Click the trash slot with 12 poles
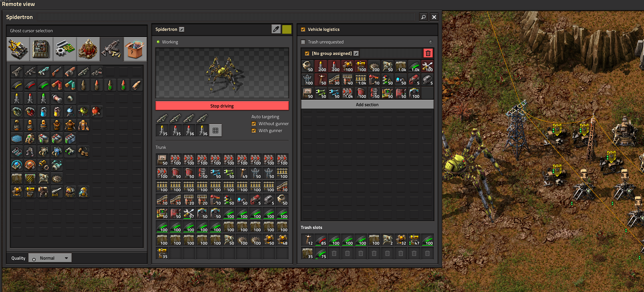Image resolution: width=644 pixels, height=292 pixels. click(x=307, y=240)
